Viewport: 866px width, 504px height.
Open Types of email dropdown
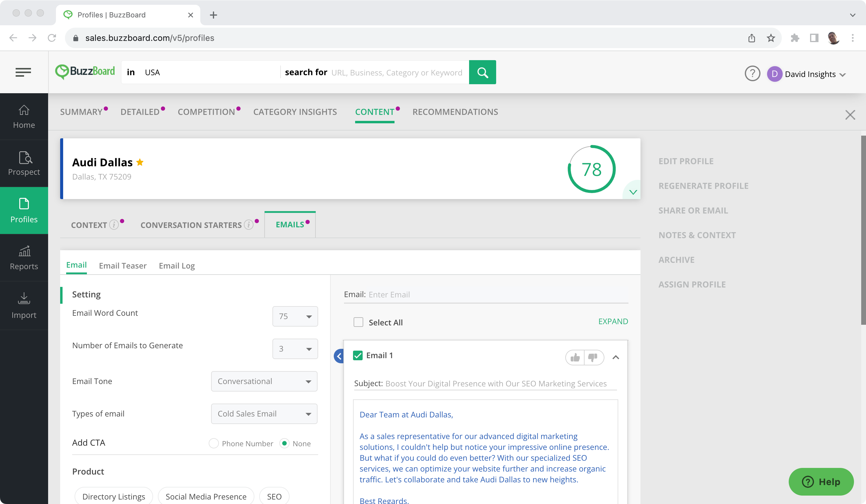pyautogui.click(x=264, y=413)
